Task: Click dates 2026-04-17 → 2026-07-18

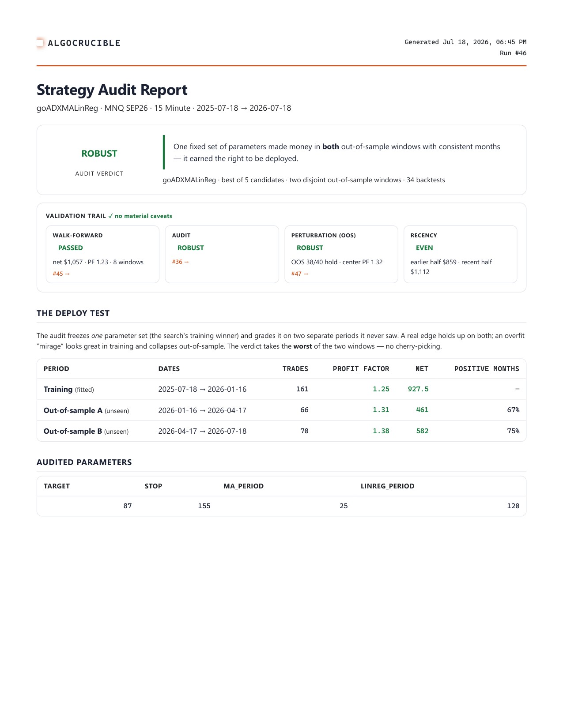Action: 202,431
